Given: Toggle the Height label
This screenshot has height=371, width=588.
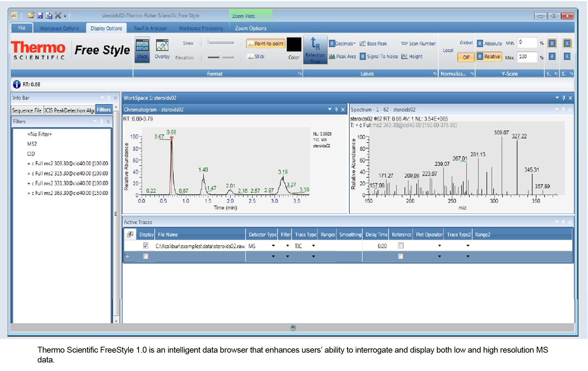Looking at the screenshot, I should click(412, 56).
